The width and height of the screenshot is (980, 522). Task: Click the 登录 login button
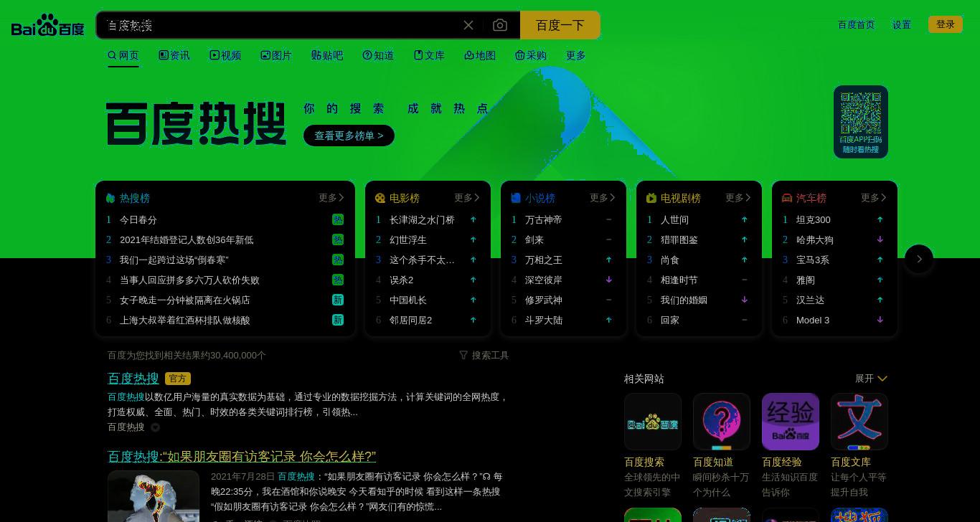pos(946,24)
